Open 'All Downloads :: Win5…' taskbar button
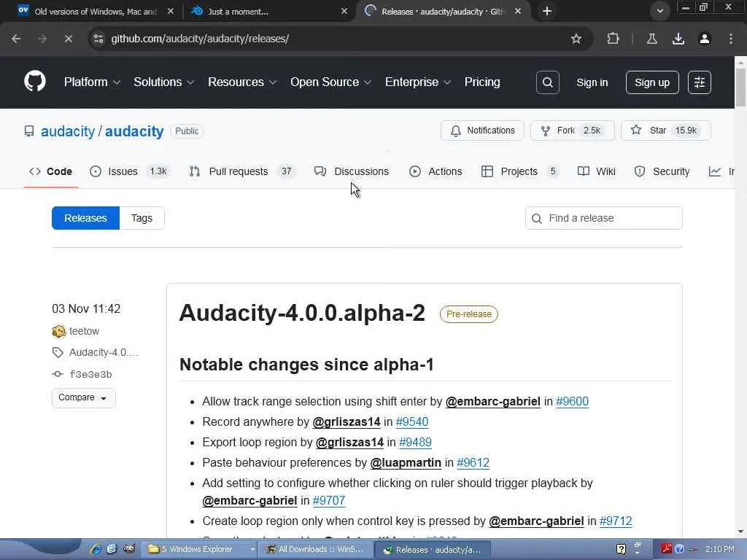The image size is (747, 560). pyautogui.click(x=316, y=550)
